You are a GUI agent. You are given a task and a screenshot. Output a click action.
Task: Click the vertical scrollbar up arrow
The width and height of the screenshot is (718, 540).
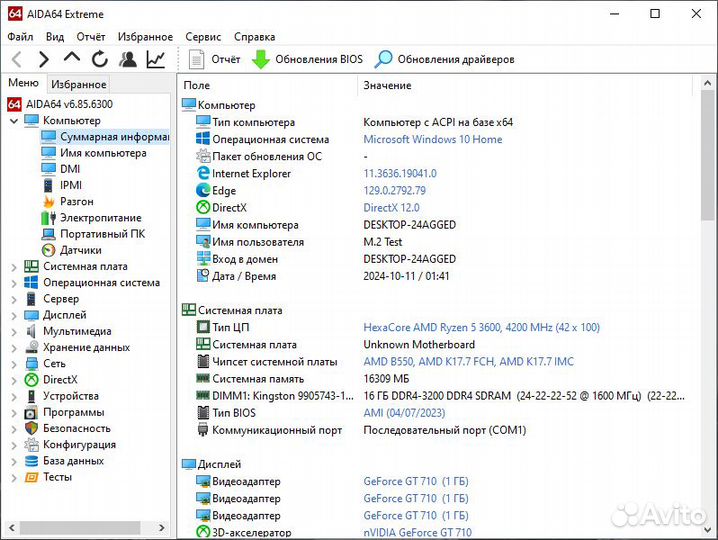[707, 83]
